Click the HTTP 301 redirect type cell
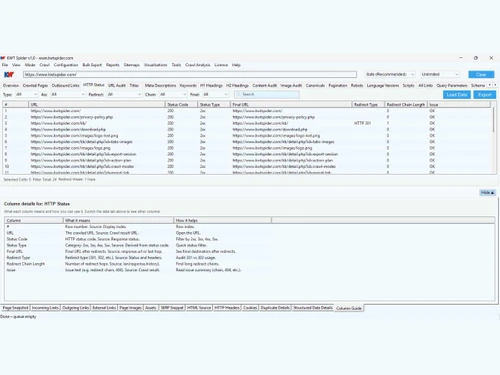This screenshot has width=500, height=375. (x=362, y=123)
